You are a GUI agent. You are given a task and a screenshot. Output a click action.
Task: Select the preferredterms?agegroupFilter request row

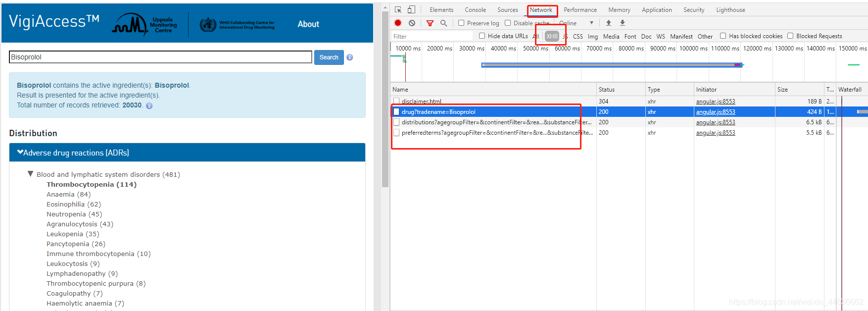click(x=629, y=133)
